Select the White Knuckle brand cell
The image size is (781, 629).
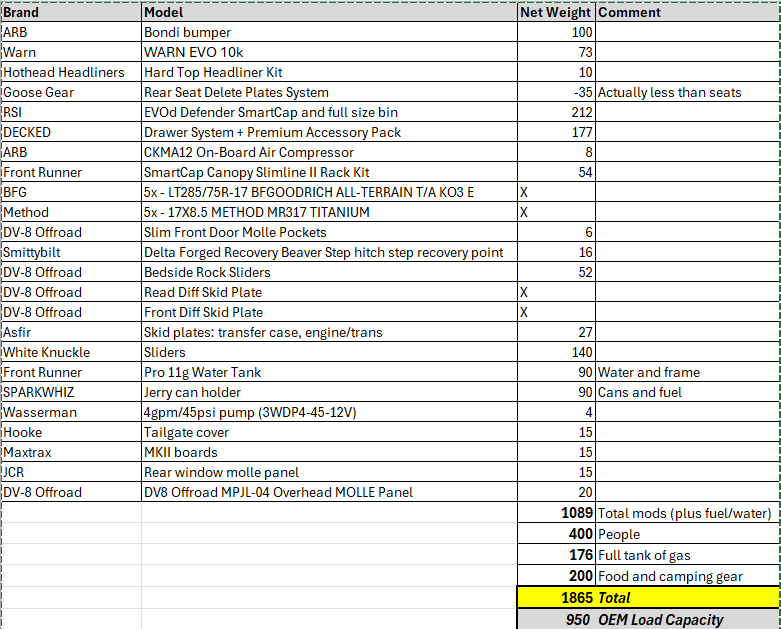coord(71,352)
